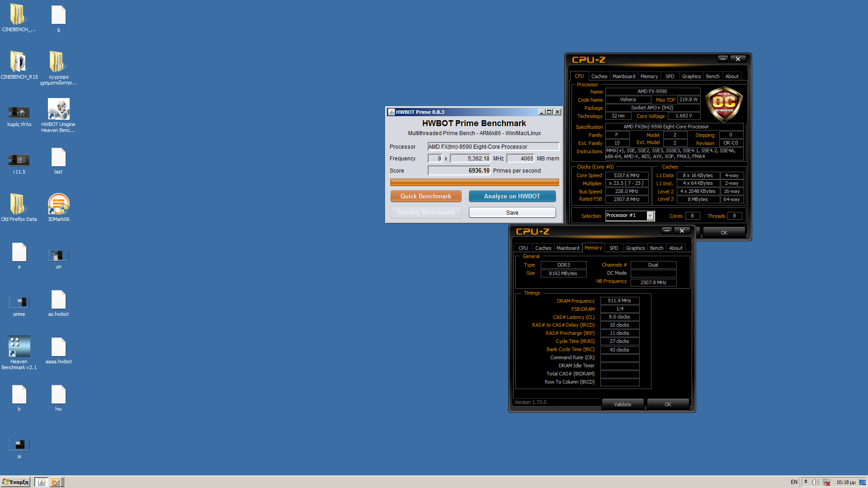Click the 4065 MB mem field
The image size is (868, 488).
tap(520, 158)
